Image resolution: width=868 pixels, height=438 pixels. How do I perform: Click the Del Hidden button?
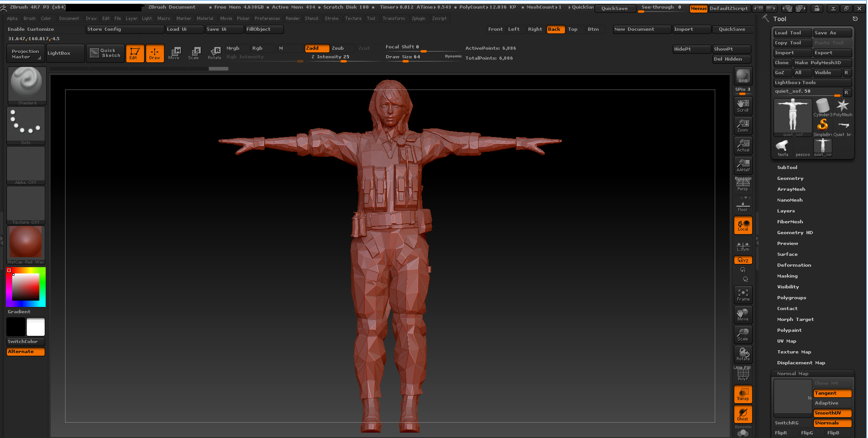[x=732, y=59]
